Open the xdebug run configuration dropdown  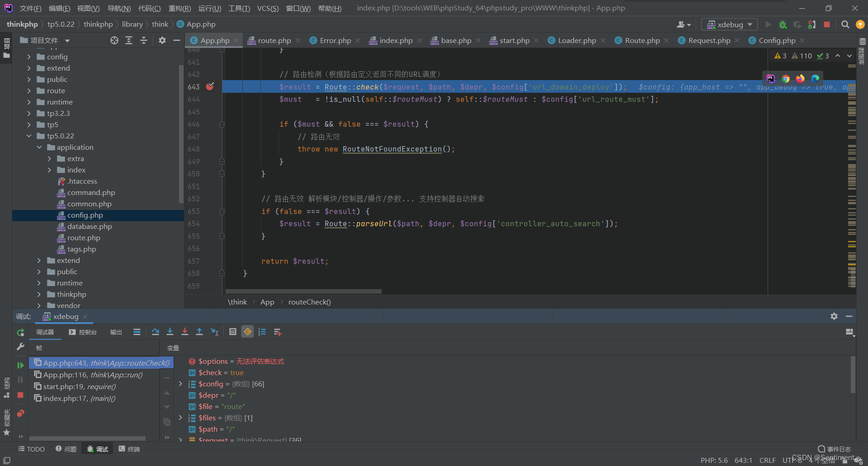click(x=730, y=24)
